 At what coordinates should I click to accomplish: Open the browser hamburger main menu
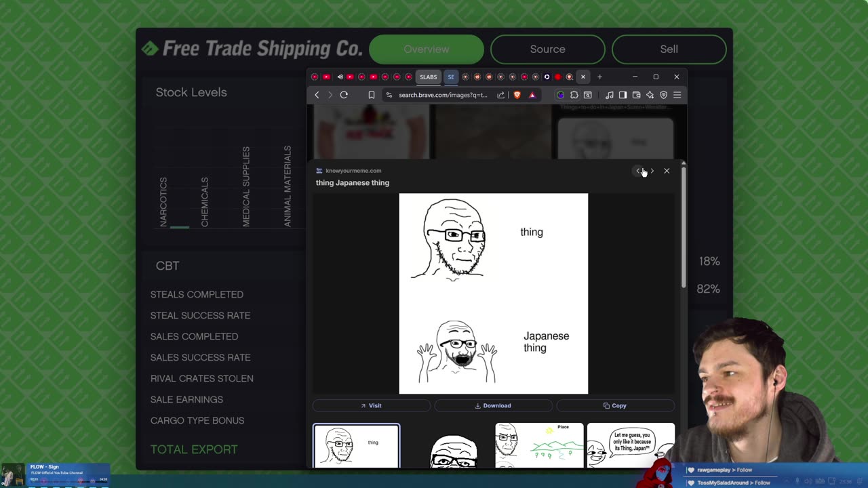click(x=677, y=95)
